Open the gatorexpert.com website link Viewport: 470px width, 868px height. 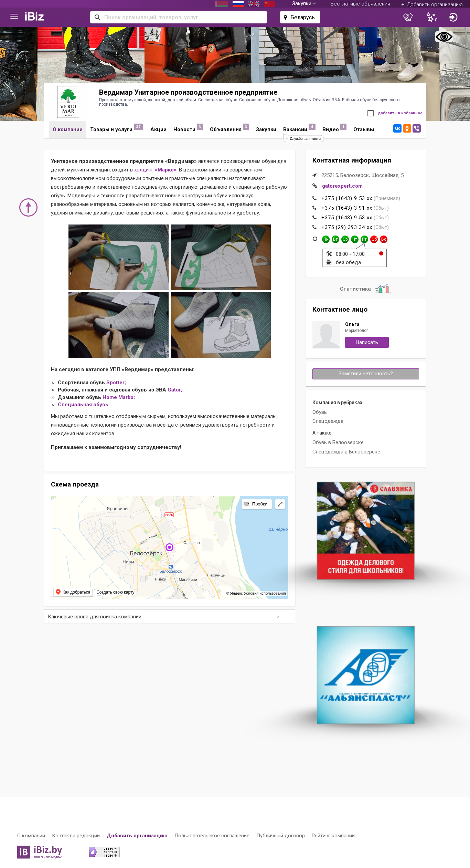(x=342, y=186)
